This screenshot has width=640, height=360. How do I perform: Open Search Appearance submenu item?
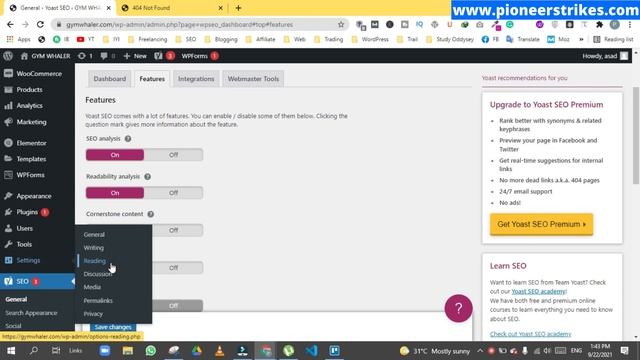pyautogui.click(x=31, y=313)
